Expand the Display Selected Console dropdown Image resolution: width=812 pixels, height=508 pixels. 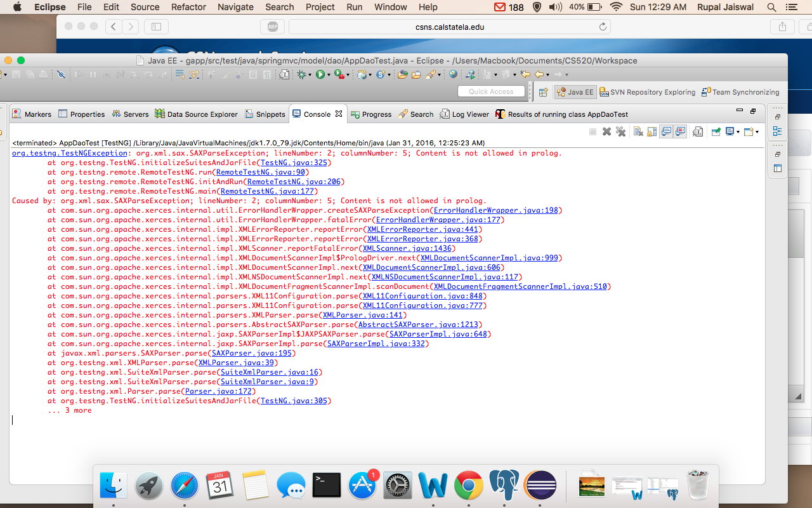(x=738, y=132)
